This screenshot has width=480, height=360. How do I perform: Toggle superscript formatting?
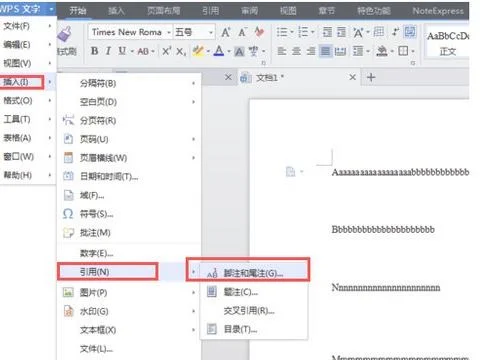coord(166,51)
